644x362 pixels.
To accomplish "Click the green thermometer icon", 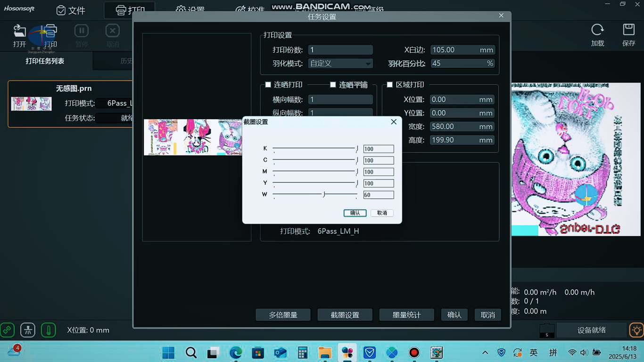I will (49, 330).
